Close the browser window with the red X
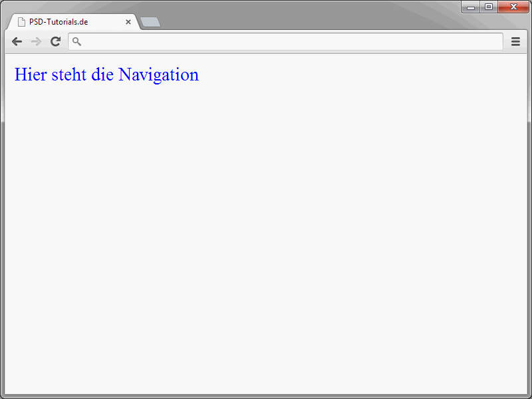Screen dimensions: 532x399 pyautogui.click(x=513, y=7)
